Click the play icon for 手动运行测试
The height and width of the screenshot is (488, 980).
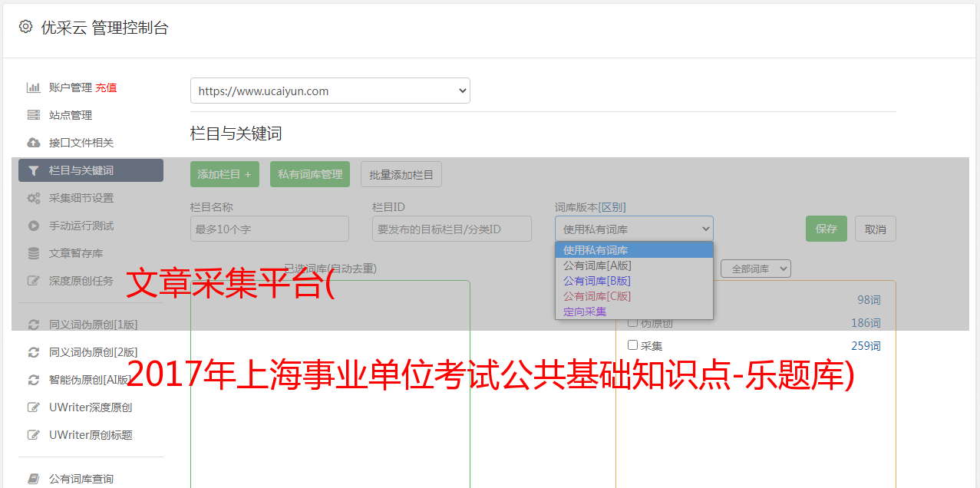34,226
